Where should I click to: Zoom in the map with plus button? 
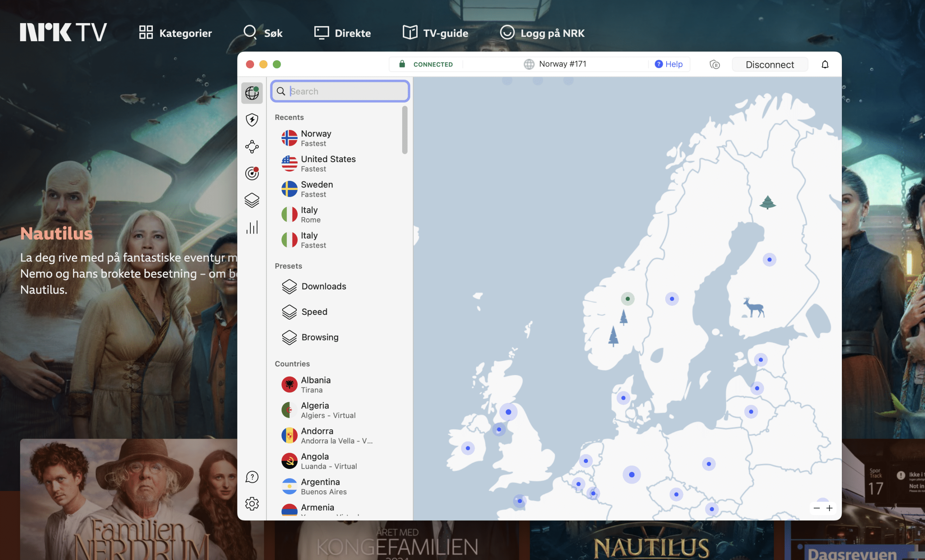[829, 508]
